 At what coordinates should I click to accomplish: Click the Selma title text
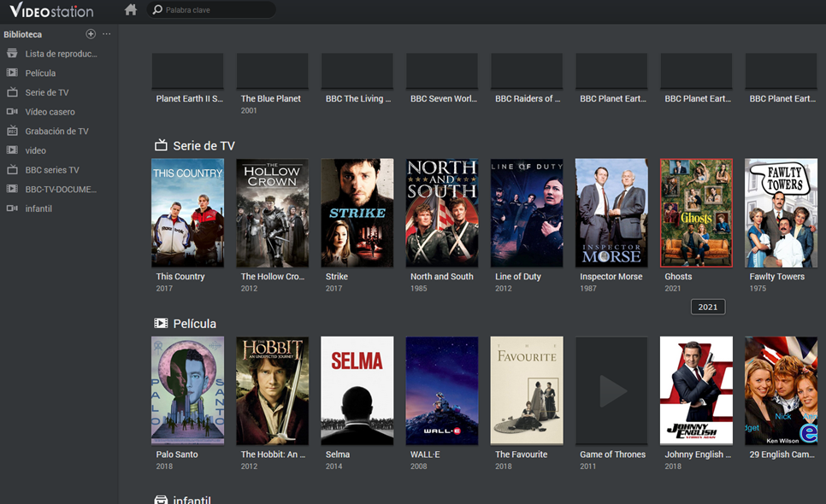(x=338, y=454)
